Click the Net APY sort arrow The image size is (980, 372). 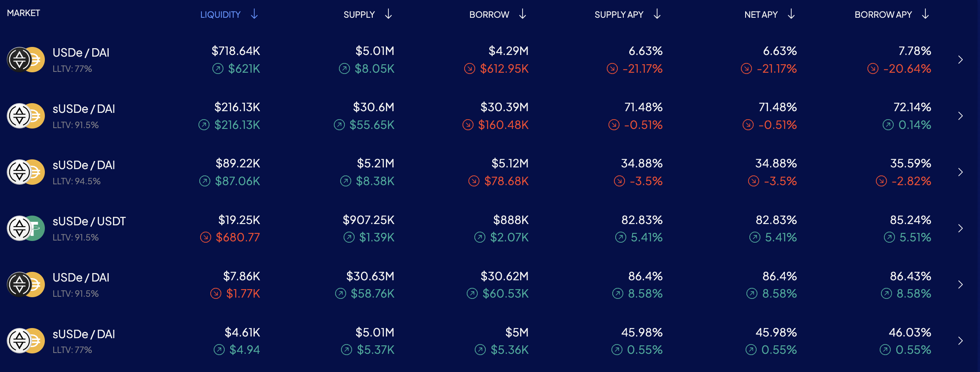pos(791,14)
